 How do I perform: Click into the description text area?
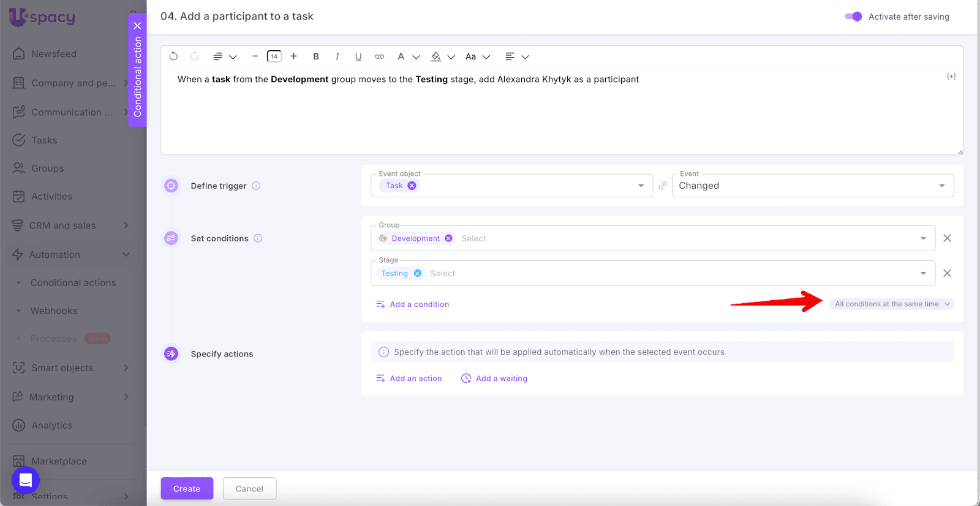coord(561,116)
